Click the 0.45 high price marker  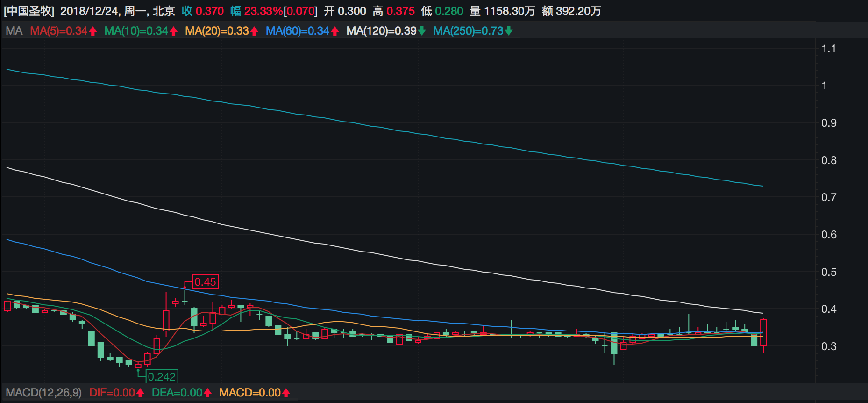pyautogui.click(x=205, y=282)
